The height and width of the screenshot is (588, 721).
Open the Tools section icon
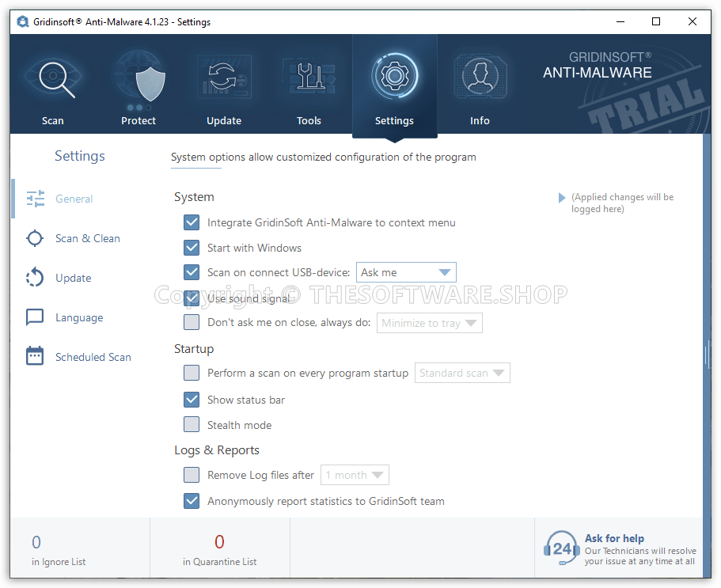(309, 76)
